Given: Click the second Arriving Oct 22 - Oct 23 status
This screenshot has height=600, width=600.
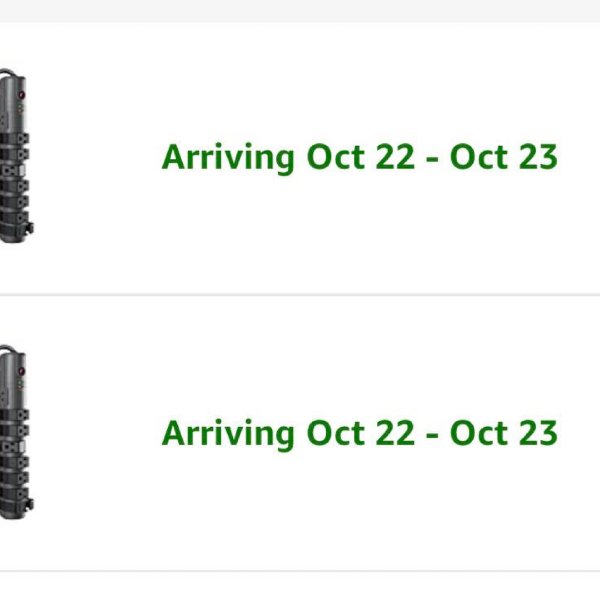Looking at the screenshot, I should point(359,433).
